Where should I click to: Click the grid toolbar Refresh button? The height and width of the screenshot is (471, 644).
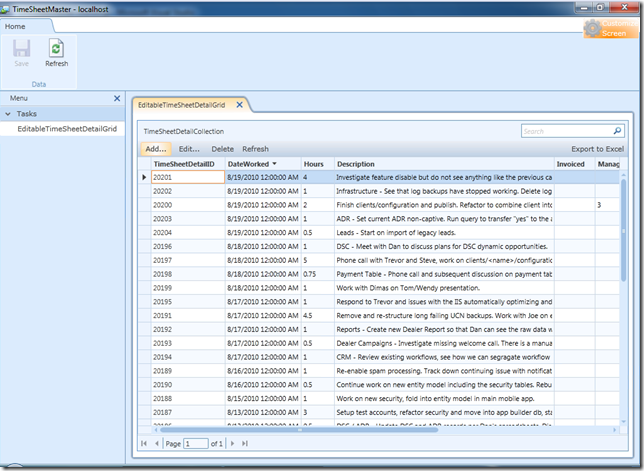click(x=255, y=149)
